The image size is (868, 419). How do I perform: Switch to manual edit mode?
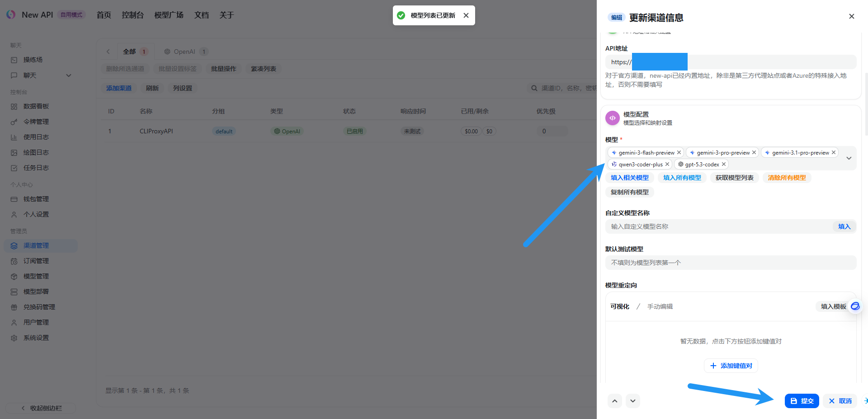660,306
